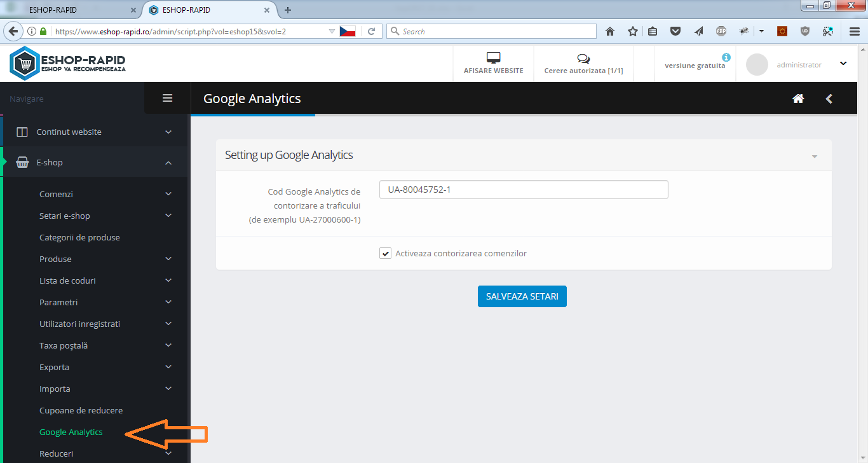This screenshot has width=868, height=463.
Task: Reload the page in browser
Action: (x=372, y=31)
